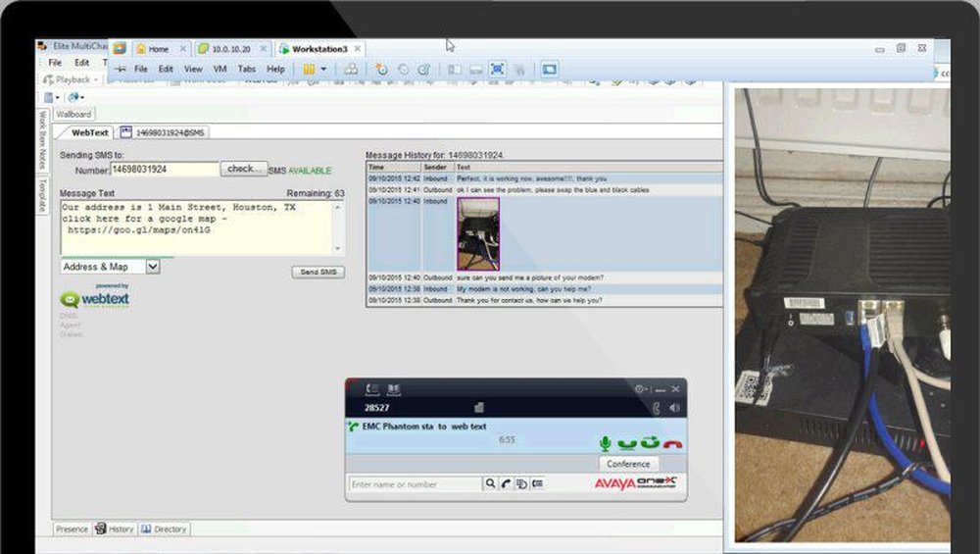Mute the microphone in the Avaya call window

[x=605, y=443]
